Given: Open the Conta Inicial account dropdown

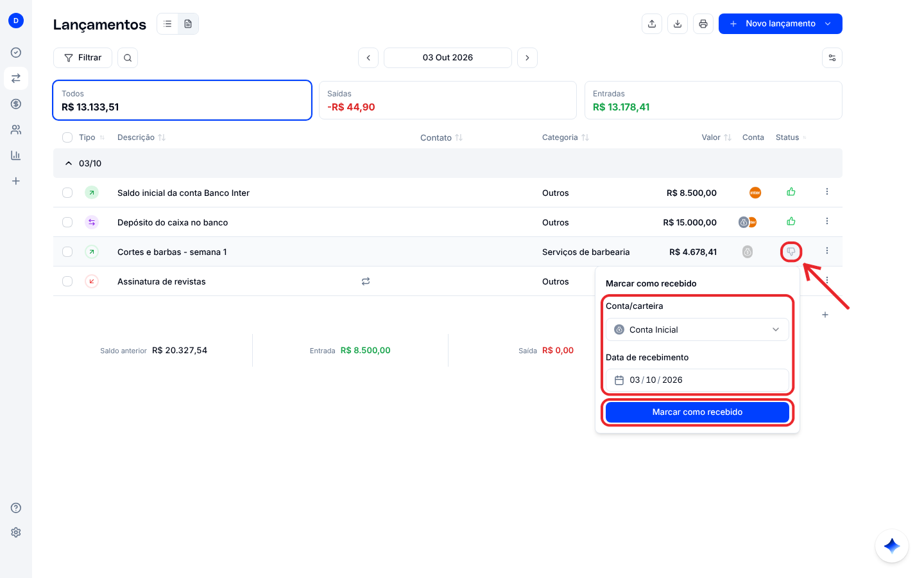Looking at the screenshot, I should pyautogui.click(x=697, y=329).
